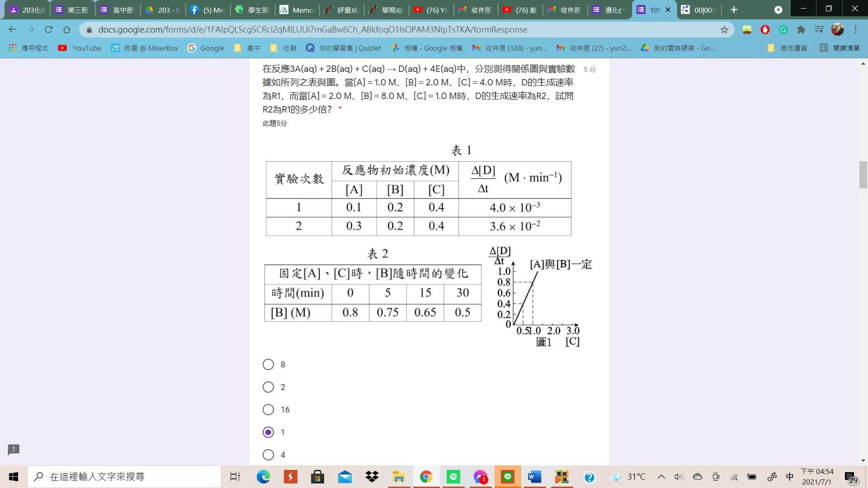Click the scrollbar down arrow
The image size is (868, 488).
tap(863, 460)
